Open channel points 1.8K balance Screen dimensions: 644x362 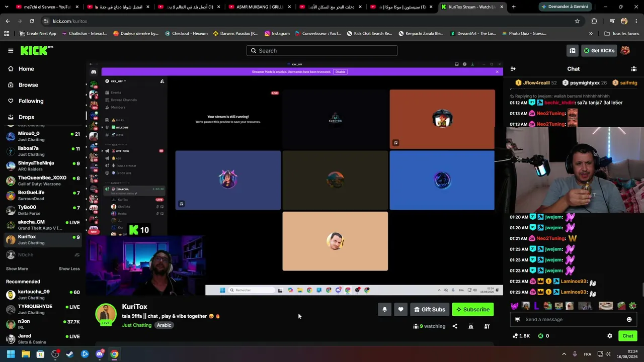coord(521,336)
